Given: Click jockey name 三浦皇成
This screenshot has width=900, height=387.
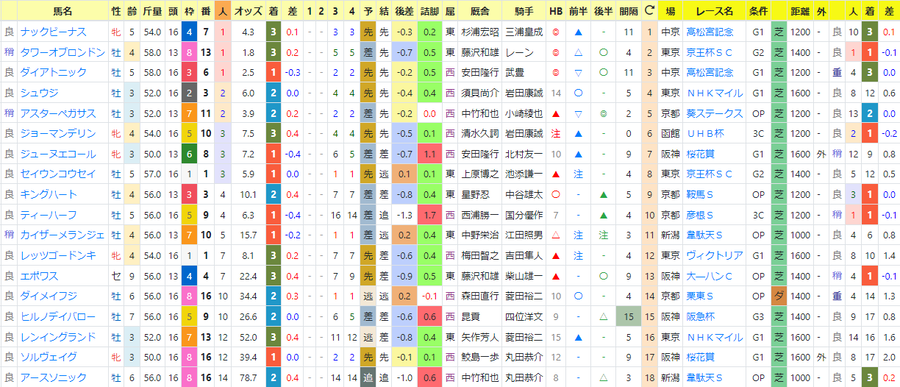Looking at the screenshot, I should [523, 32].
